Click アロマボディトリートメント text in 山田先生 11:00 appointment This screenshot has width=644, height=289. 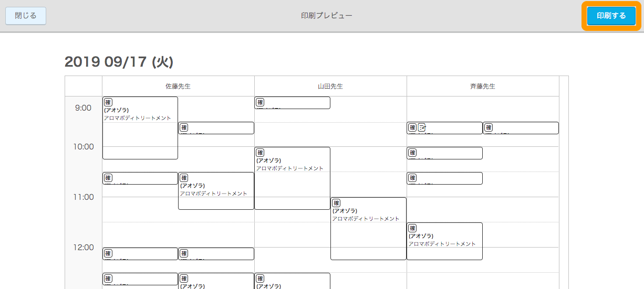[x=366, y=219]
